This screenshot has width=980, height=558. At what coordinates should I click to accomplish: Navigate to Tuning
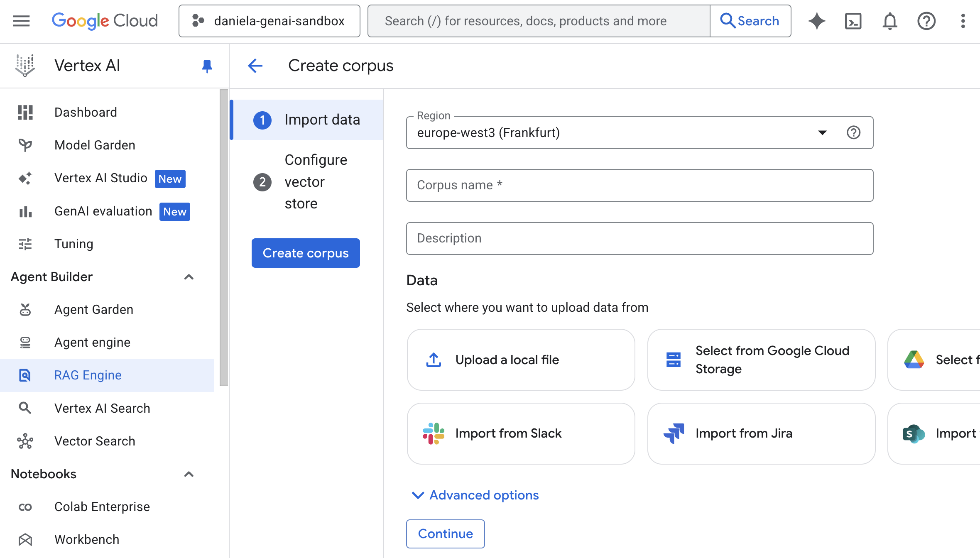[107, 244]
